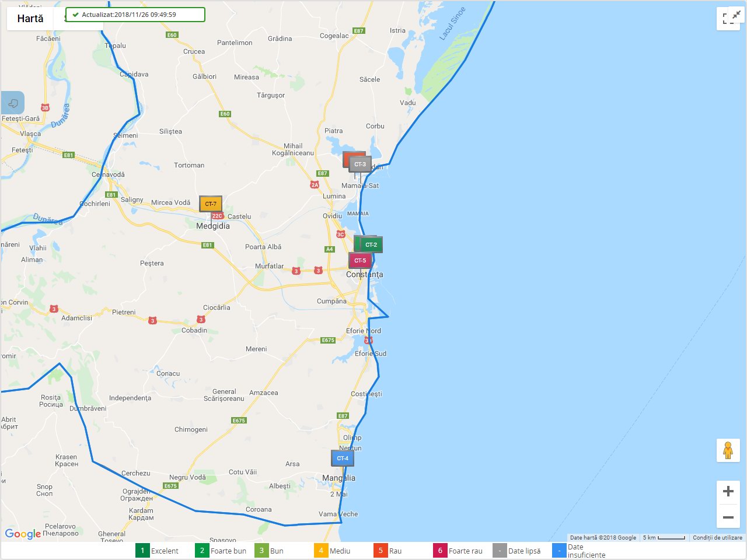Viewport: 747px width, 560px height.
Task: Click the Ovidiu town label
Action: click(x=333, y=216)
